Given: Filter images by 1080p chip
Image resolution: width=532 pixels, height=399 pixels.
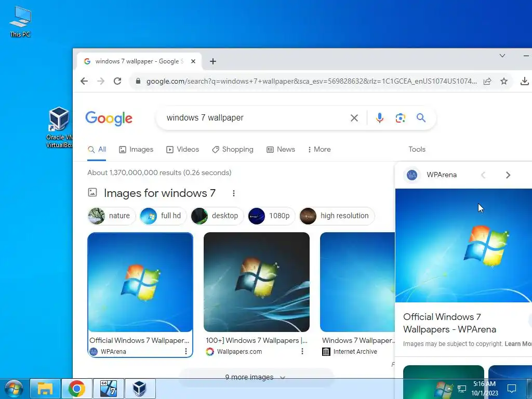Looking at the screenshot, I should pyautogui.click(x=271, y=216).
